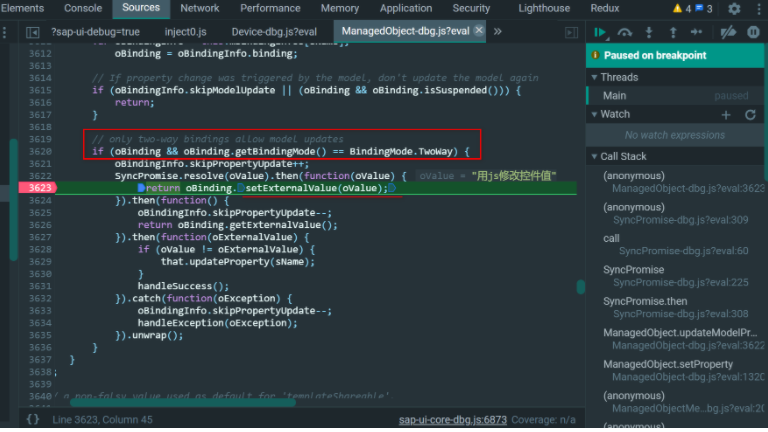Click the messages count icon
The image size is (768, 432).
point(704,8)
